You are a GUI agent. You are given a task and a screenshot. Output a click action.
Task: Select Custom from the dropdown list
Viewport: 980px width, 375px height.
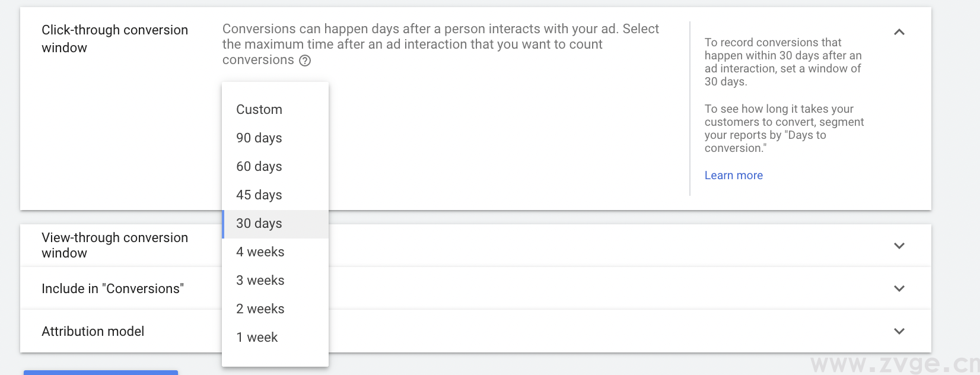coord(259,110)
